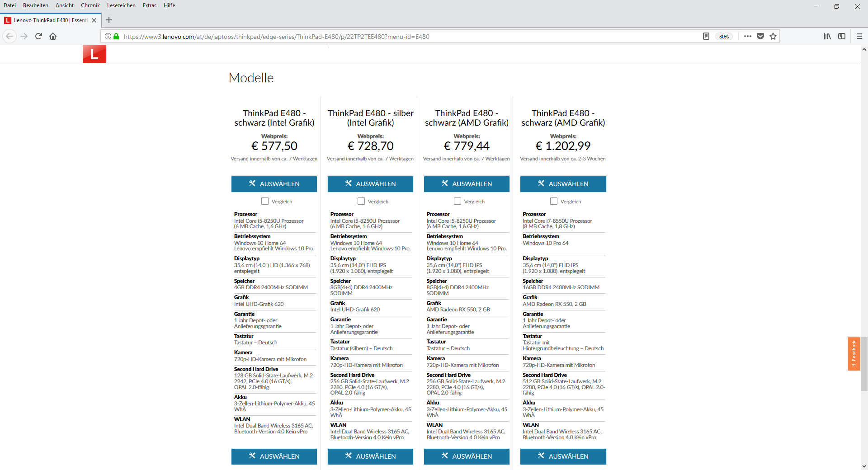
Task: Click bottom AUSWÄHLEN under silber model column
Action: point(370,456)
